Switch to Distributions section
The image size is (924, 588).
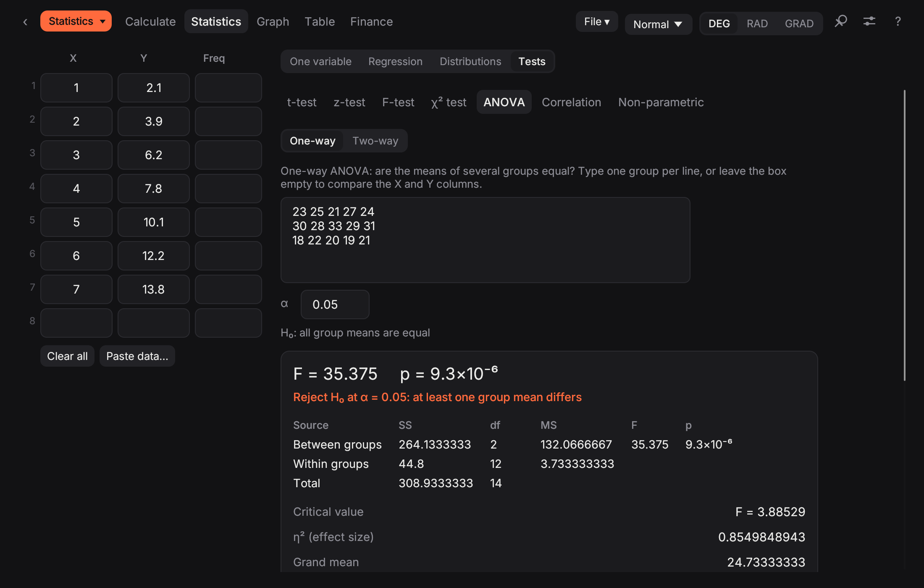point(470,61)
